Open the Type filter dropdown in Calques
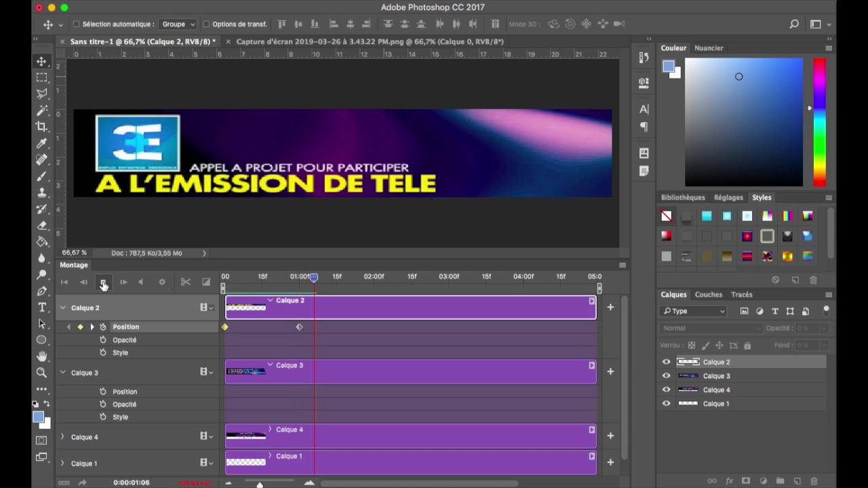Screen dimensions: 868x488 pos(694,311)
